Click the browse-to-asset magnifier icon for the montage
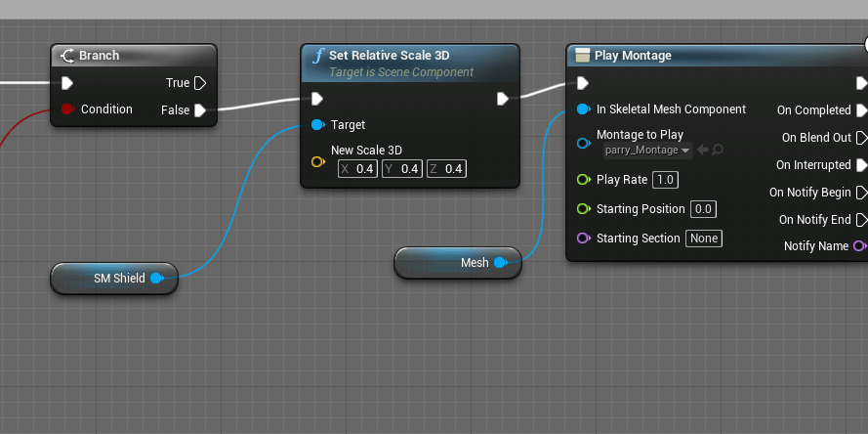Screen dimensions: 868x434 (x=718, y=151)
